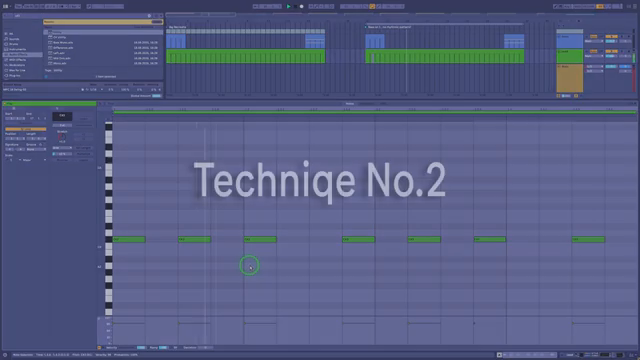This screenshot has width=640, height=360.
Task: Adjust the Ramp value box below editor
Action: pos(163,348)
